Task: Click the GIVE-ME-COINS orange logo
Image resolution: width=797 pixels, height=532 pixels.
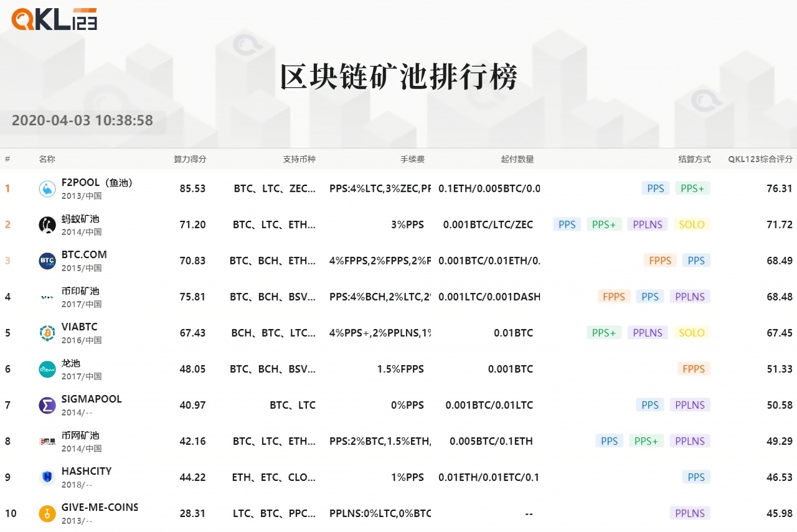Action: pos(47,513)
